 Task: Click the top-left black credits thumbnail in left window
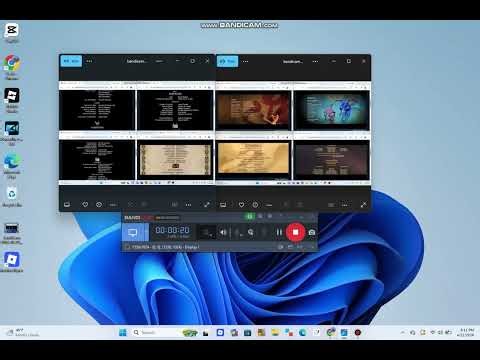tap(97, 110)
